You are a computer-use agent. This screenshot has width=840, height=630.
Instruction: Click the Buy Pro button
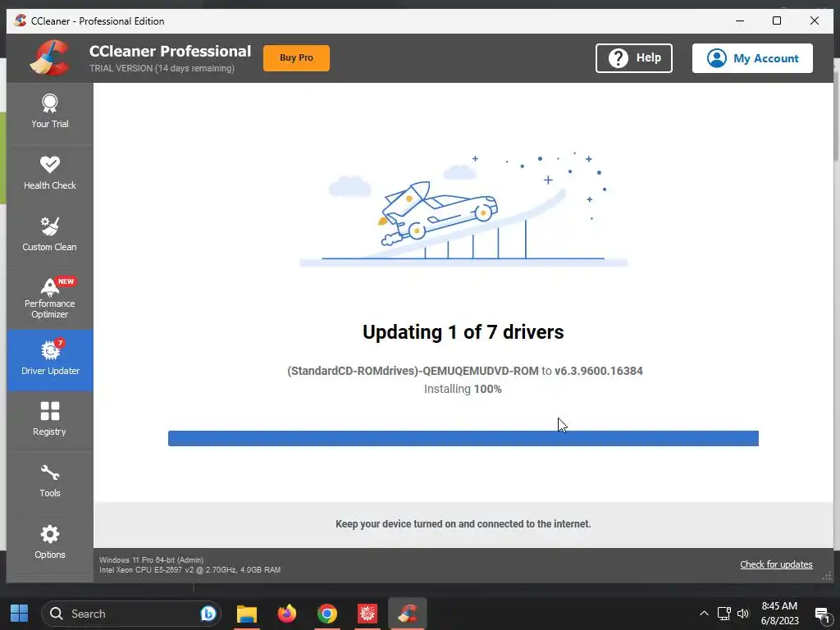point(296,58)
